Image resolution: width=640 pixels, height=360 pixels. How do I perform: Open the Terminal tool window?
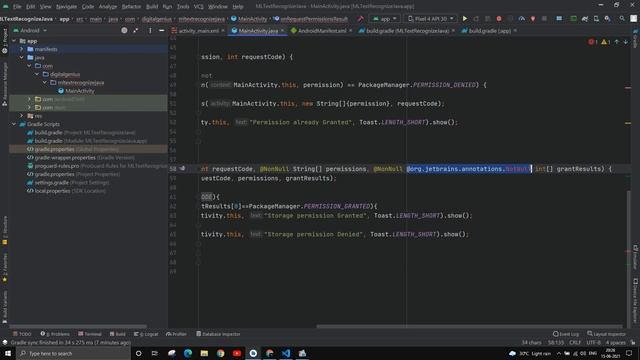pyautogui.click(x=90, y=334)
